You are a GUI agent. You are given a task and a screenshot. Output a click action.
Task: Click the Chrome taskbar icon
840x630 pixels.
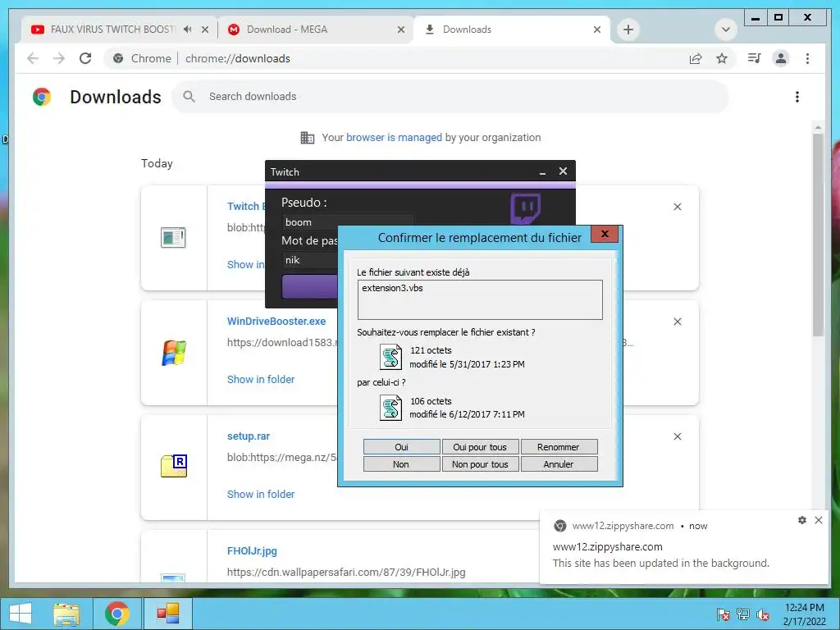(x=117, y=614)
